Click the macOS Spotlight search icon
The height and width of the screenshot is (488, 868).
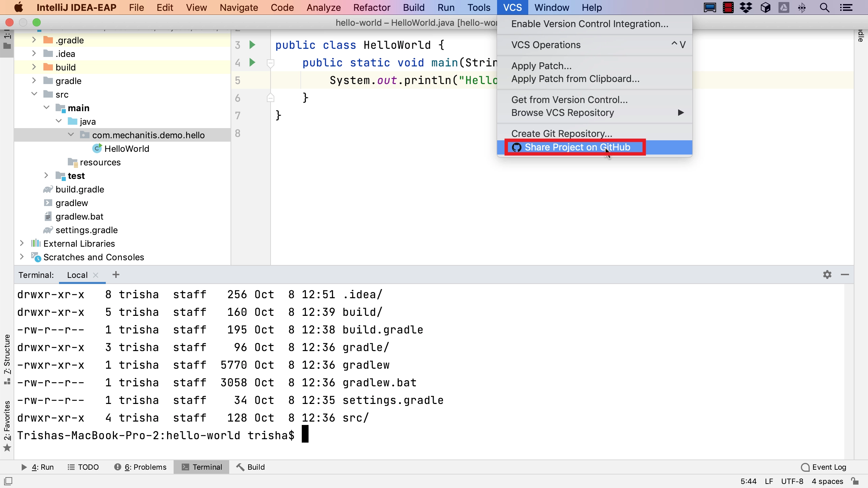pyautogui.click(x=825, y=7)
